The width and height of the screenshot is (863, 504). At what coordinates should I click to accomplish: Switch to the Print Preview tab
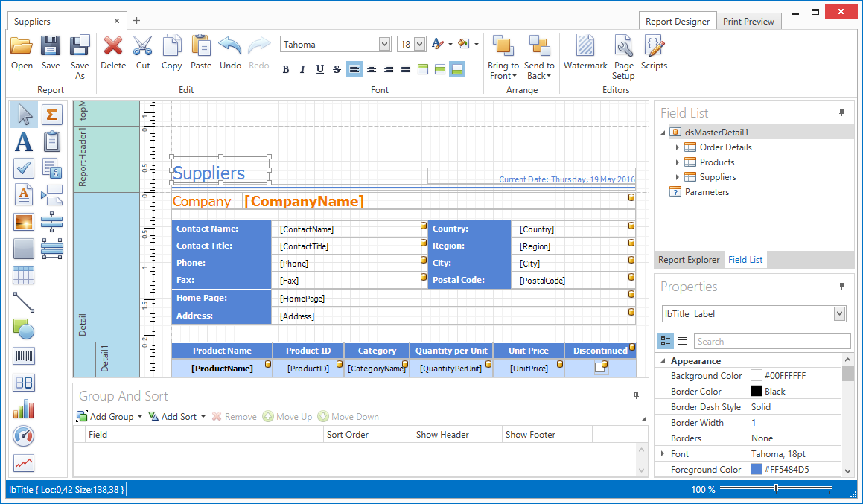(x=748, y=22)
